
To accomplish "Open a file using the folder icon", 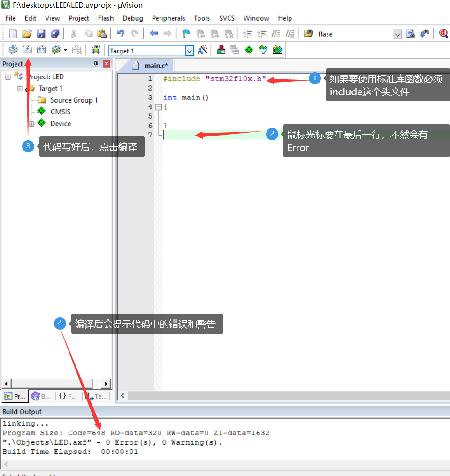I will coord(27,33).
